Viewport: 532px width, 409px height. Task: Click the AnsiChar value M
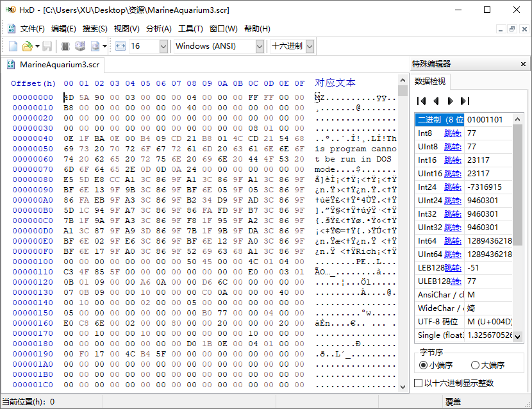471,295
